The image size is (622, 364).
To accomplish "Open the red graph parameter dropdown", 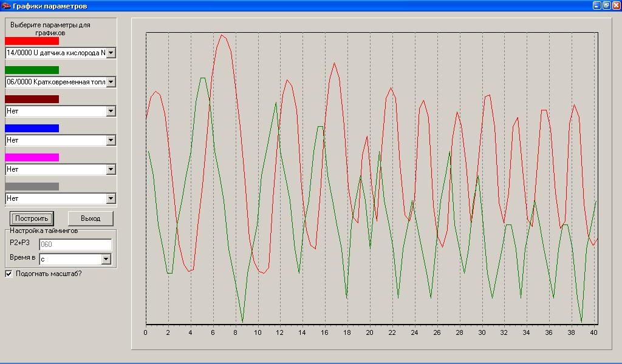I will point(111,53).
